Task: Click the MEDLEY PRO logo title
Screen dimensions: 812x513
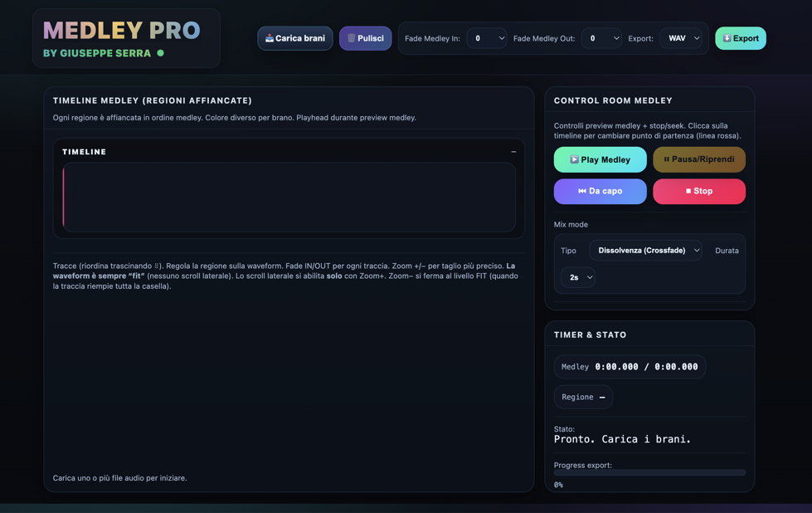Action: (x=122, y=31)
